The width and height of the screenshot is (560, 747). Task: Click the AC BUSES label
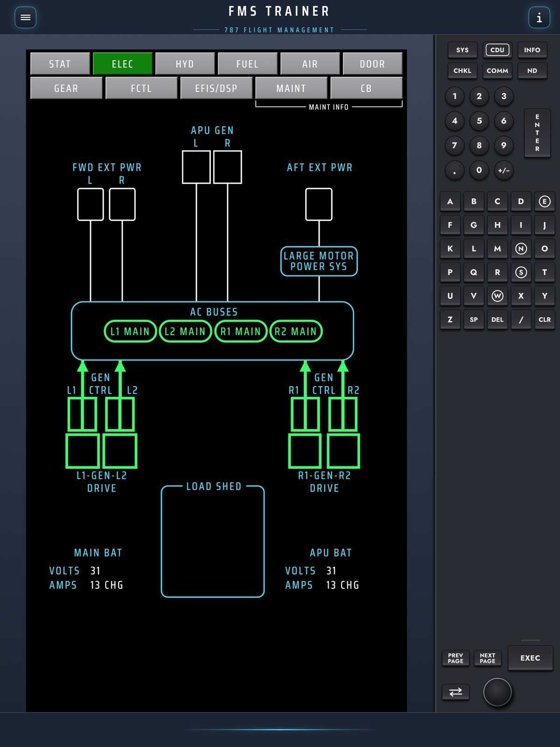click(214, 312)
